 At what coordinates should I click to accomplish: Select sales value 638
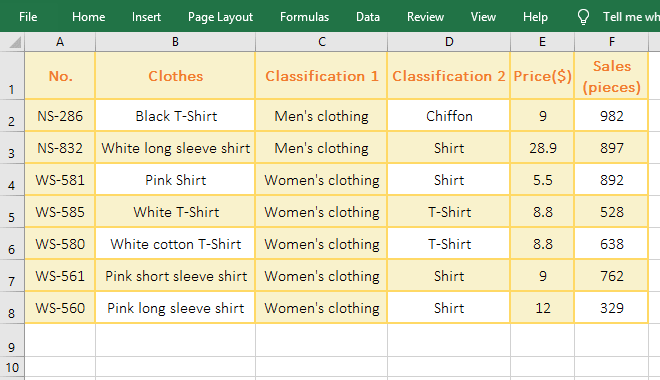tap(612, 244)
